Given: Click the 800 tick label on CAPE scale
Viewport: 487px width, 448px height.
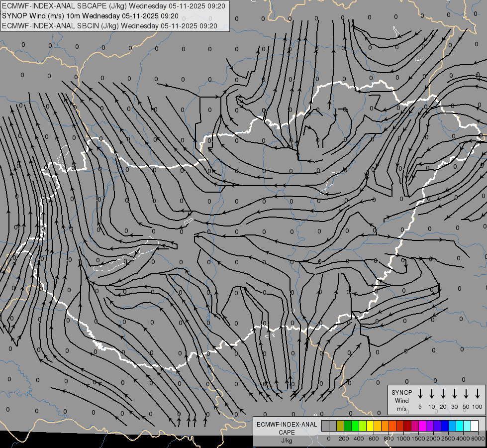Looking at the screenshot, I should click(x=389, y=439).
